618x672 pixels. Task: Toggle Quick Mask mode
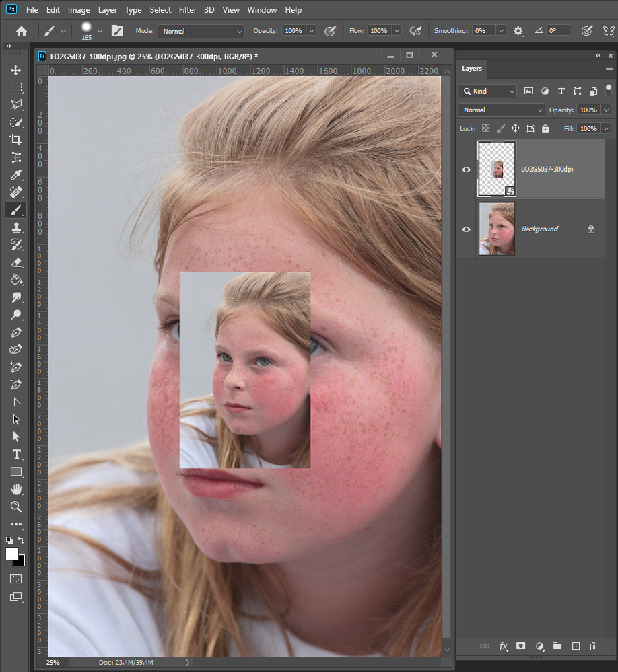point(16,579)
